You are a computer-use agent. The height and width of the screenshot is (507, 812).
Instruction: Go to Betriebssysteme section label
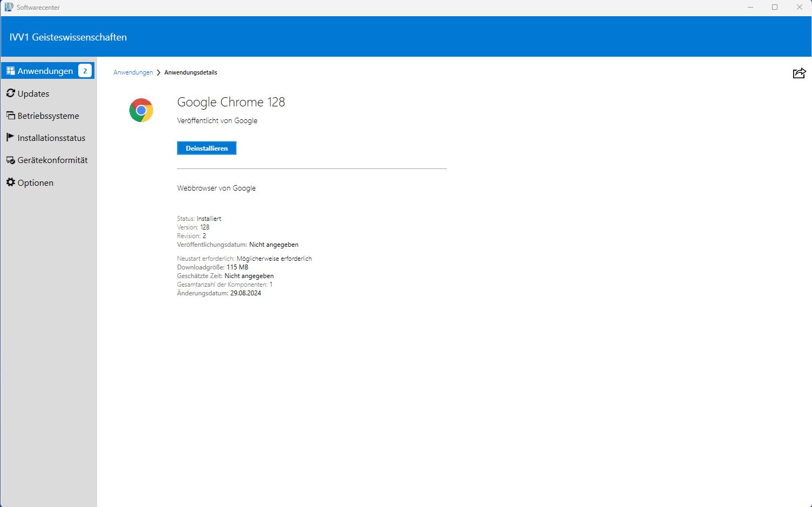48,116
